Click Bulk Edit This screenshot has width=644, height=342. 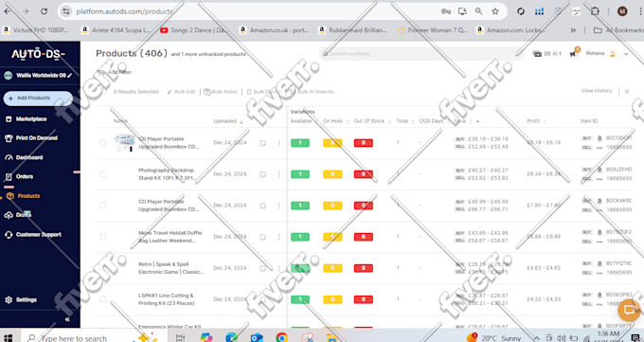click(181, 92)
